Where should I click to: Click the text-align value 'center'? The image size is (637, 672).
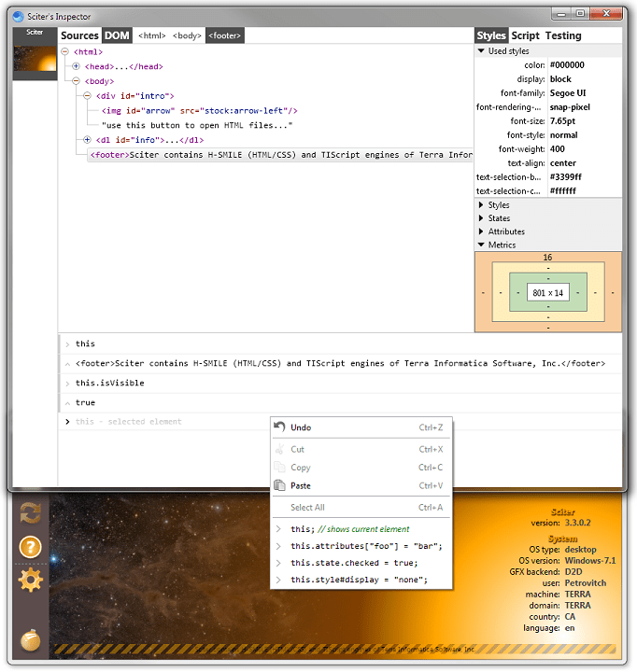(x=563, y=163)
